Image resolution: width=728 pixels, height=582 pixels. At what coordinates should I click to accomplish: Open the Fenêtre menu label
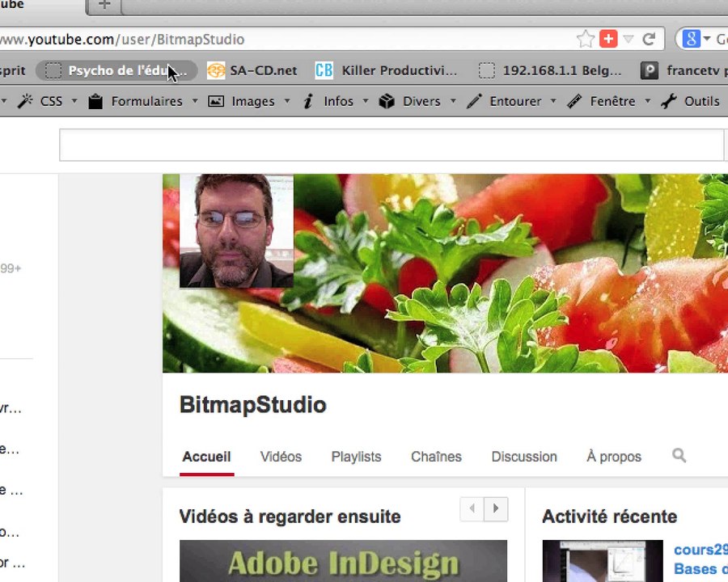tap(612, 101)
